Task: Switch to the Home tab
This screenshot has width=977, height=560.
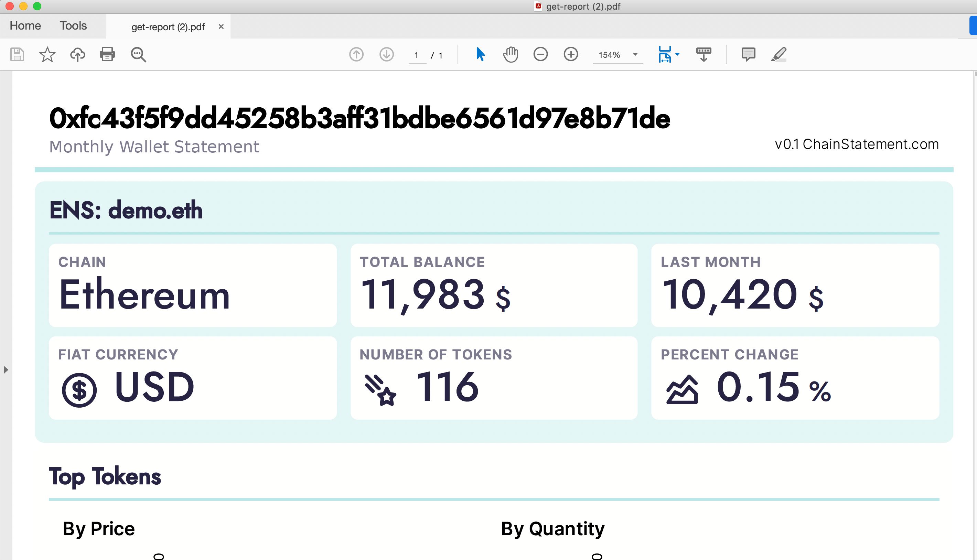Action: pos(25,26)
